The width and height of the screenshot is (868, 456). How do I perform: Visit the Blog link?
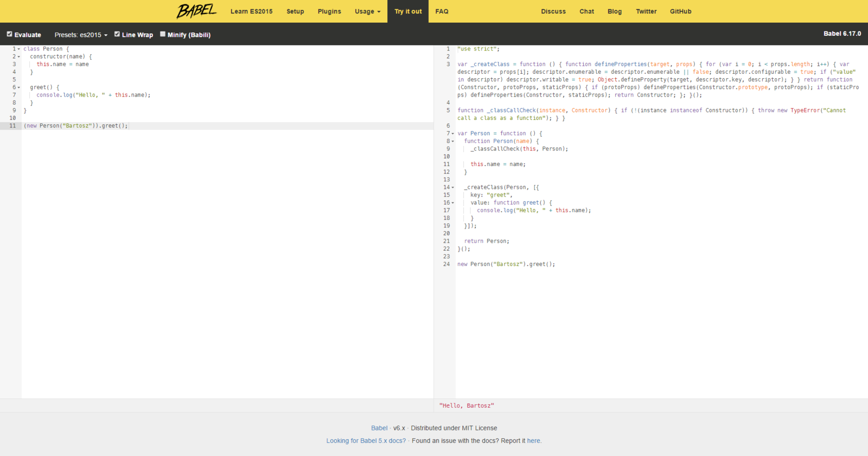coord(615,11)
